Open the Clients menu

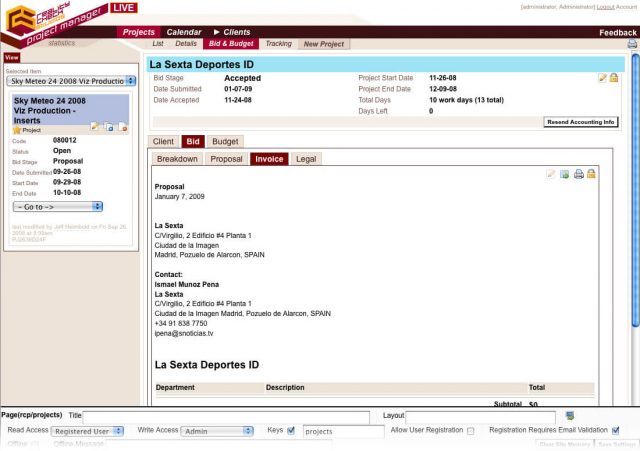(x=237, y=32)
